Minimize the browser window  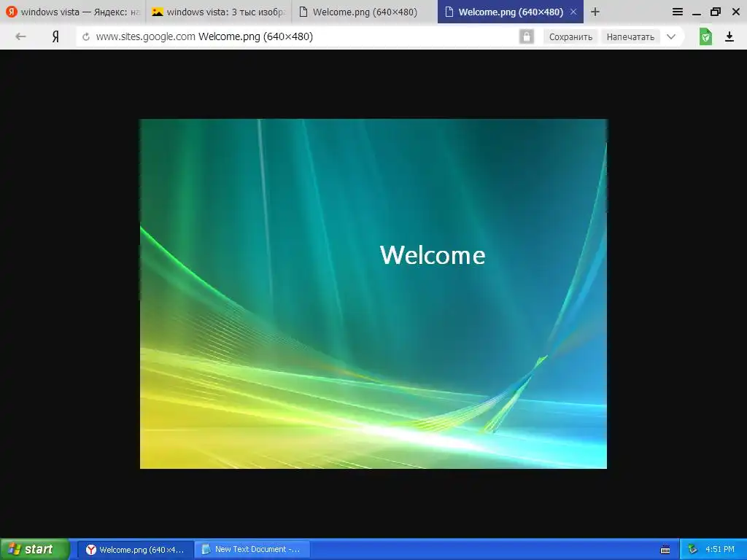click(x=697, y=13)
